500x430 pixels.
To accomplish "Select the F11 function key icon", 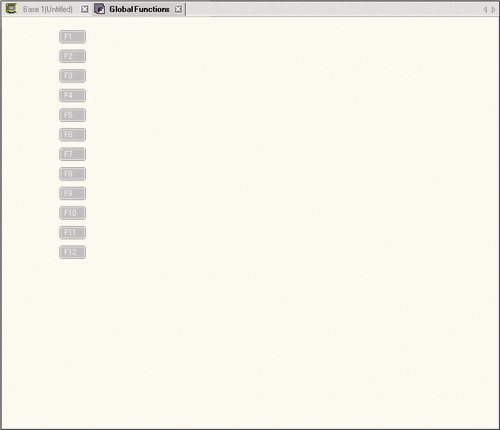I will [x=72, y=233].
